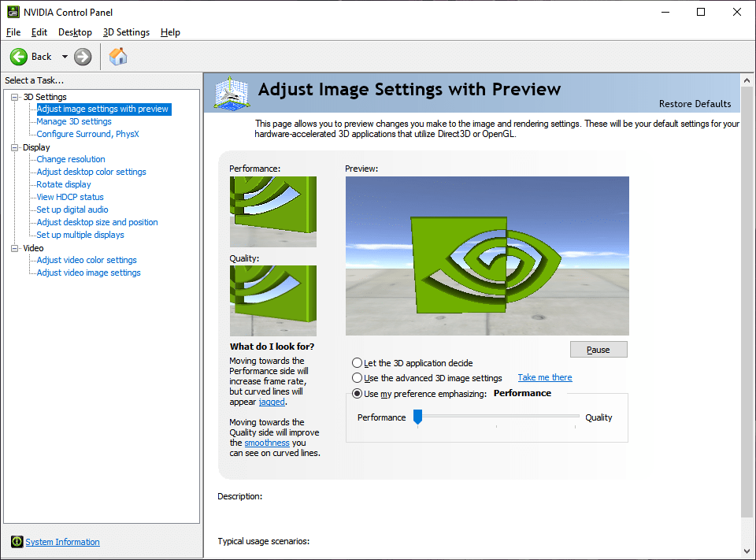Open the smoothness help link
This screenshot has width=756, height=560.
click(267, 443)
